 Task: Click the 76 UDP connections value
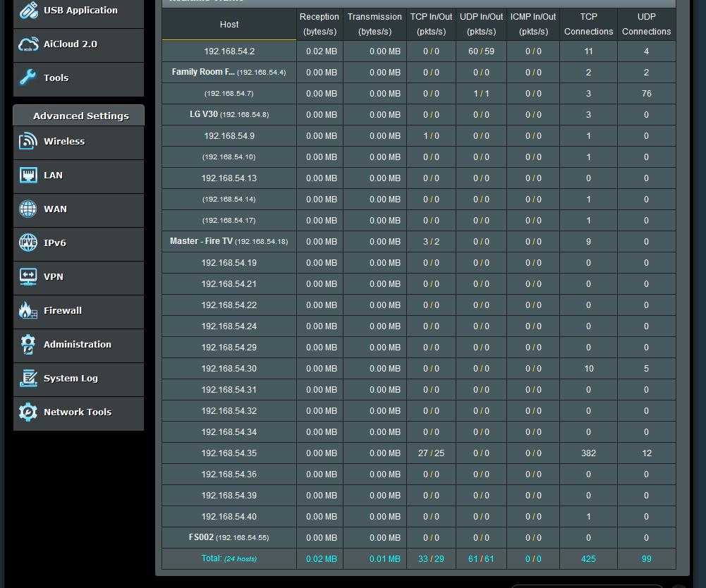pyautogui.click(x=646, y=93)
